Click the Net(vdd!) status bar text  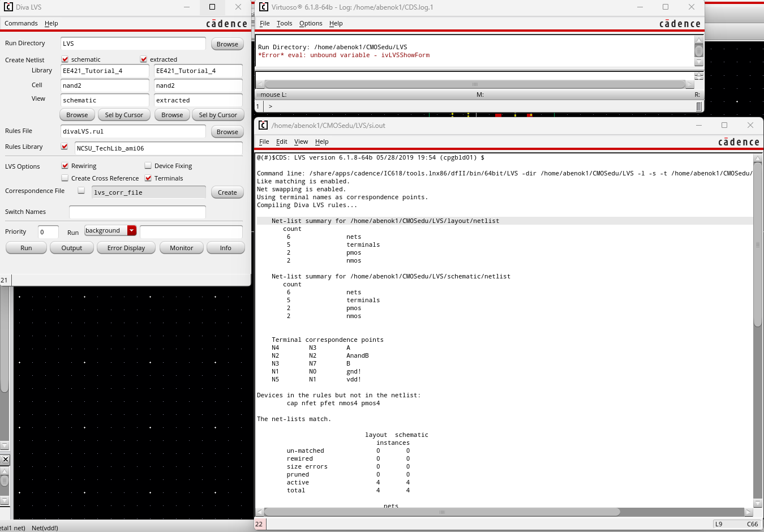point(45,528)
